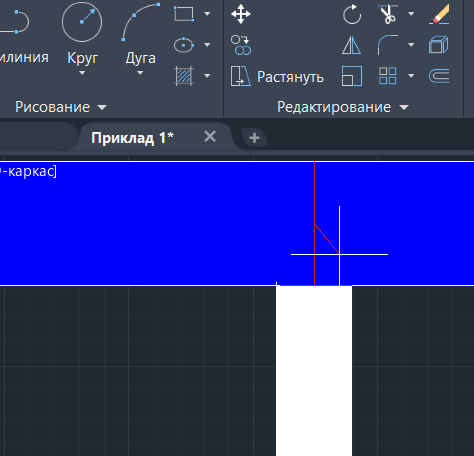Select the Scale tool

click(x=352, y=76)
